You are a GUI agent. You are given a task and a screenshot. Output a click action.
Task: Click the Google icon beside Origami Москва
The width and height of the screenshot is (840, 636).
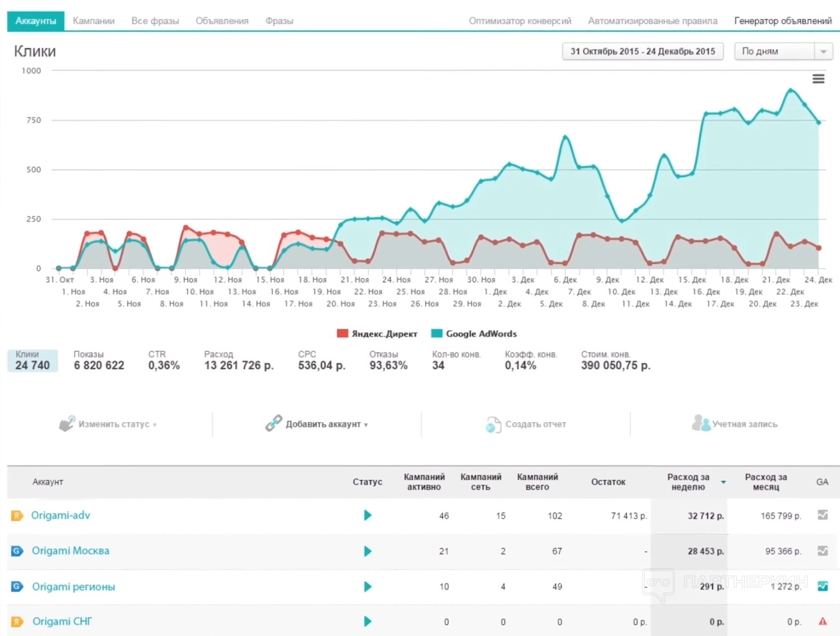click(17, 551)
